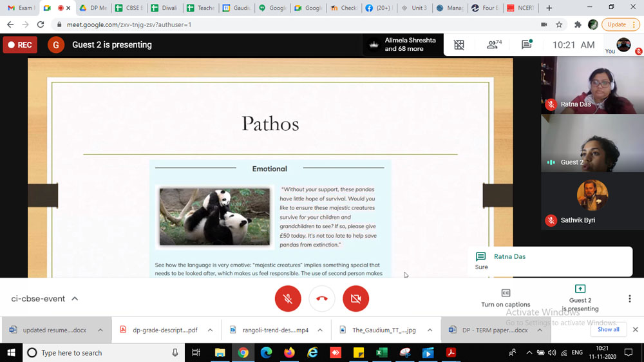
Task: Expand options for updated resume docx
Action: point(100,330)
